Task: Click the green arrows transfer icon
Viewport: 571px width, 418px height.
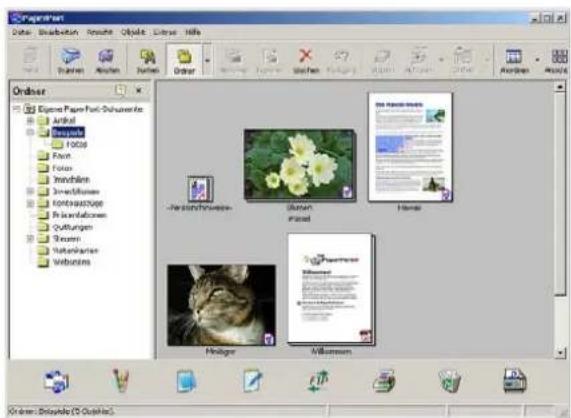Action: point(318,381)
